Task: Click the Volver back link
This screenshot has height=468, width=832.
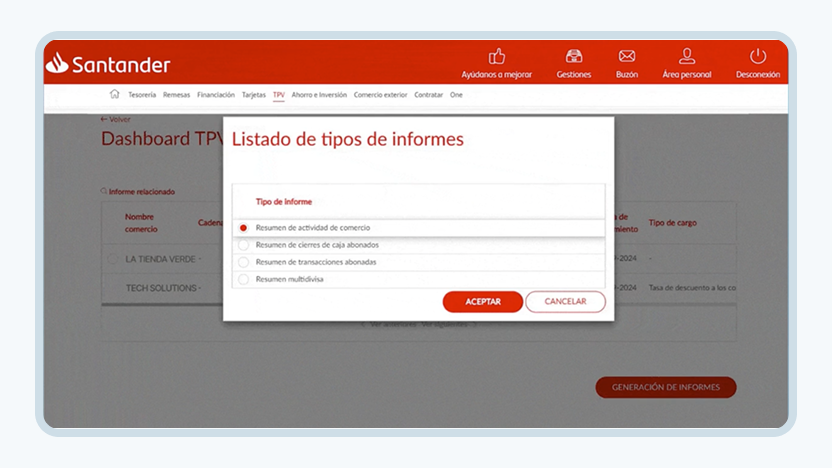Action: 116,119
